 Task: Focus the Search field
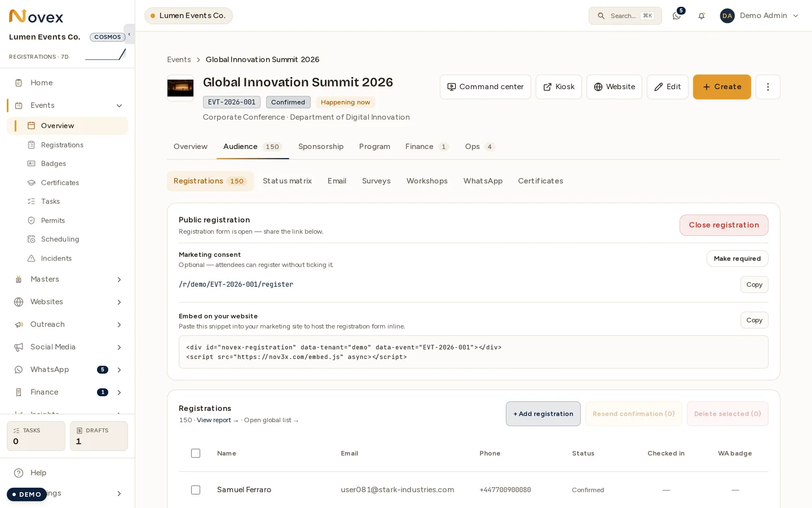[625, 16]
